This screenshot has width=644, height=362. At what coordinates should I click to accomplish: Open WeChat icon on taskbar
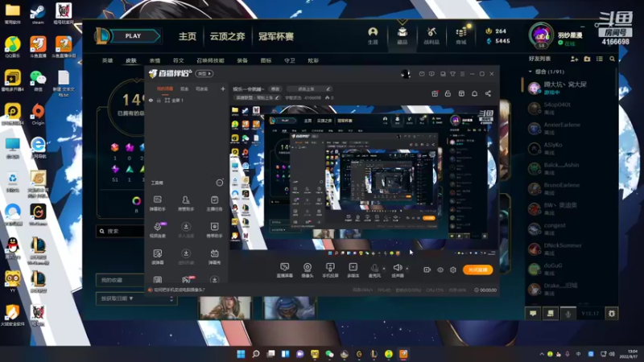[329, 354]
